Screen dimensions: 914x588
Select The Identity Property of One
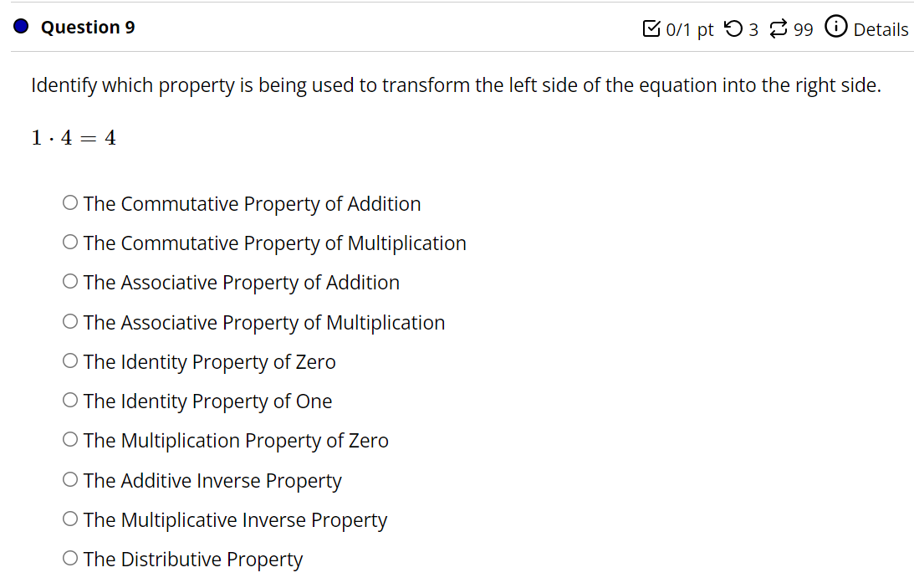click(x=70, y=400)
